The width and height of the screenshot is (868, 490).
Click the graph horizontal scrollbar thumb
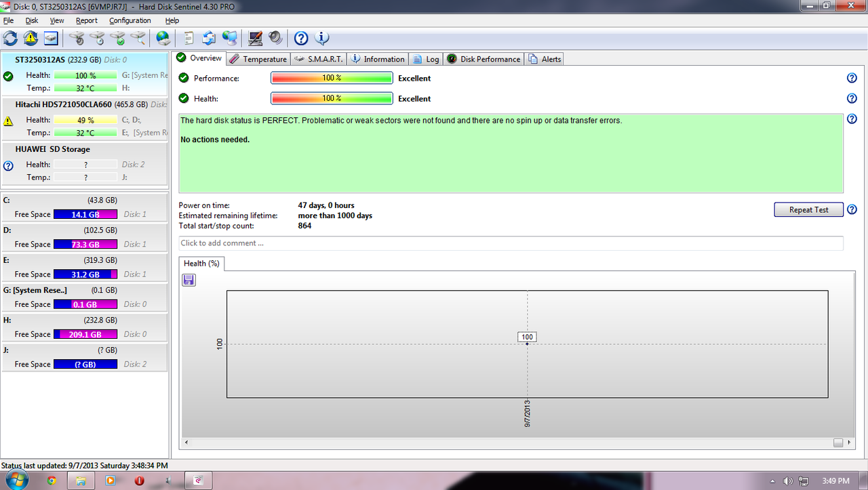point(838,443)
